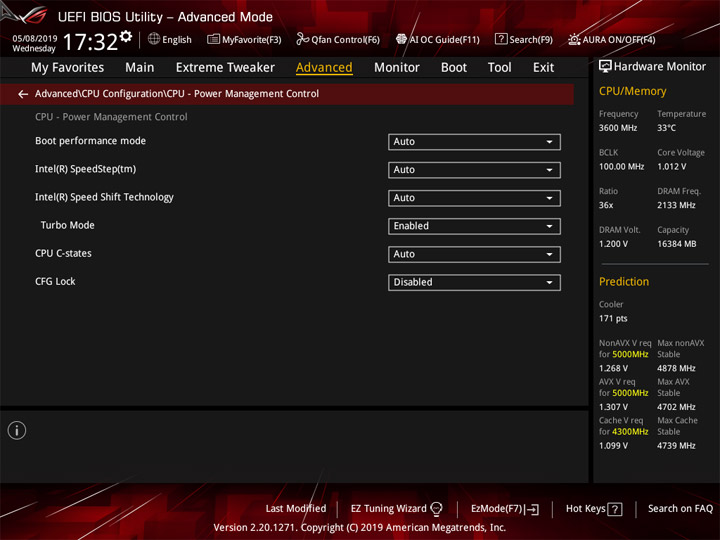Click the Hot Keys question mark icon
The image size is (720, 540).
point(615,509)
